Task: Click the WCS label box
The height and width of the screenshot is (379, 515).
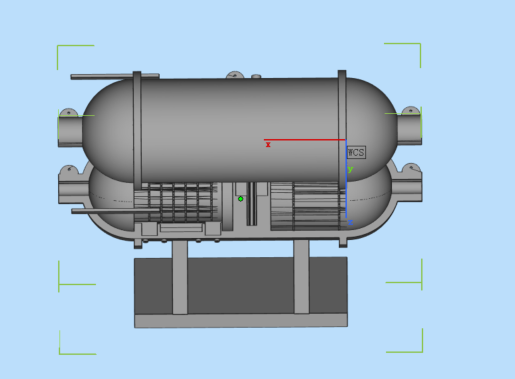Action: click(356, 152)
